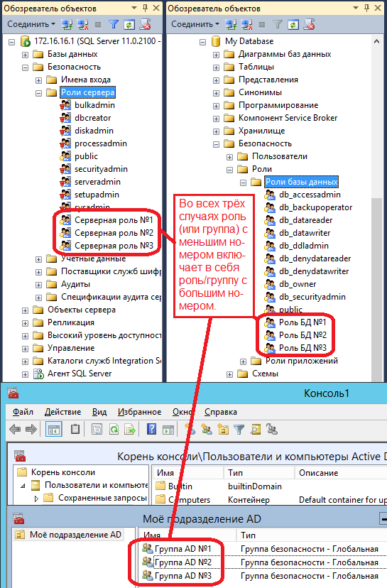Click the back arrow in console toolbar
The image size is (387, 588).
point(15,430)
